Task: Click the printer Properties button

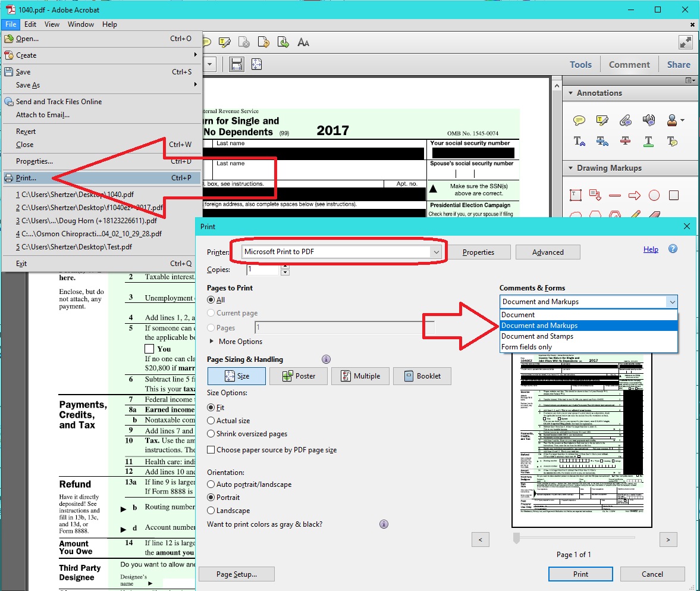Action: click(x=479, y=252)
